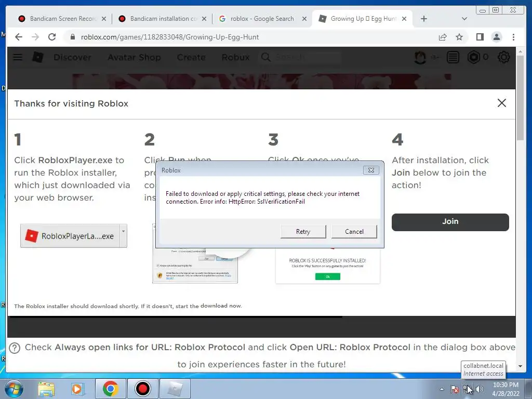Switch to Bandicam installation tab

158,19
